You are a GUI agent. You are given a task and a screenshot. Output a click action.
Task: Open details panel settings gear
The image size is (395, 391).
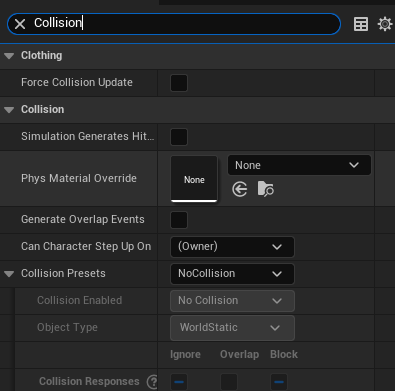(385, 24)
